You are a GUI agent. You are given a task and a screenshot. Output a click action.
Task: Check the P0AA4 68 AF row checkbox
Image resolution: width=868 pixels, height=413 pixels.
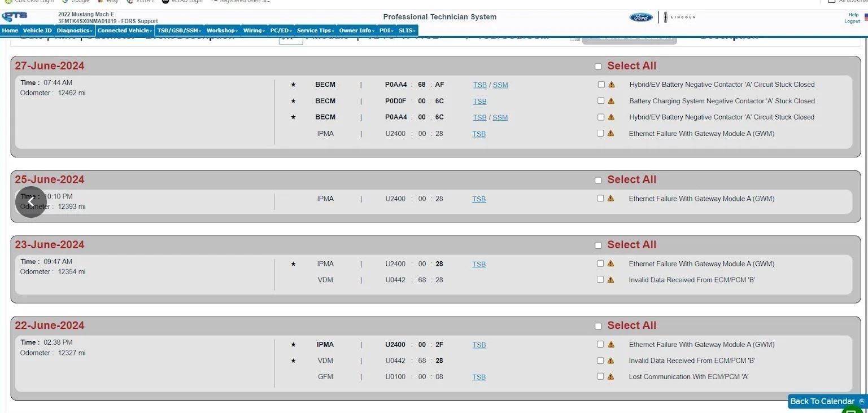point(600,85)
